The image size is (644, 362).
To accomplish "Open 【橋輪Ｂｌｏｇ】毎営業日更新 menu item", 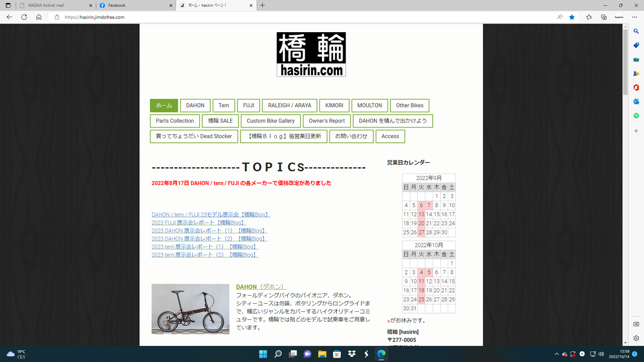I will 284,136.
